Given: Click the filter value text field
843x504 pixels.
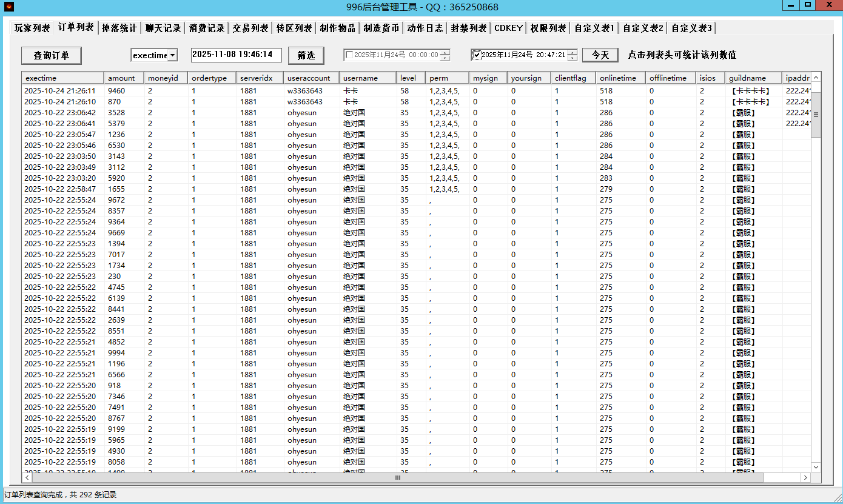Looking at the screenshot, I should point(236,55).
